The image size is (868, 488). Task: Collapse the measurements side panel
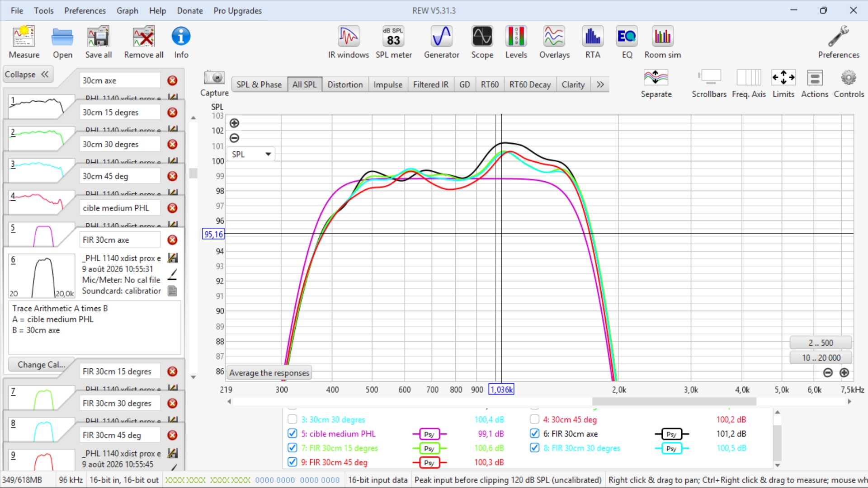tap(27, 75)
